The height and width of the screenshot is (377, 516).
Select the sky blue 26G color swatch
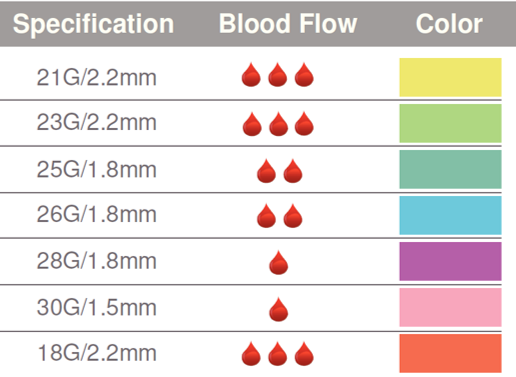[450, 215]
